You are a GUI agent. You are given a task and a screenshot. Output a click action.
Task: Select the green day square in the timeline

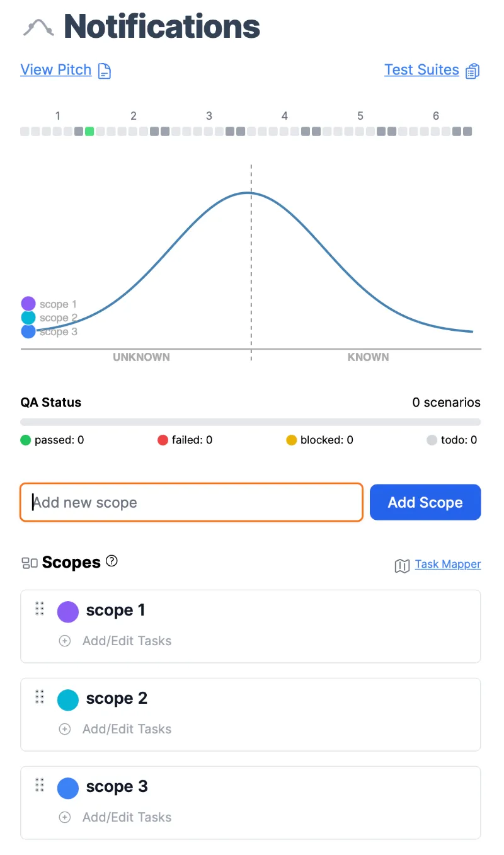point(89,131)
